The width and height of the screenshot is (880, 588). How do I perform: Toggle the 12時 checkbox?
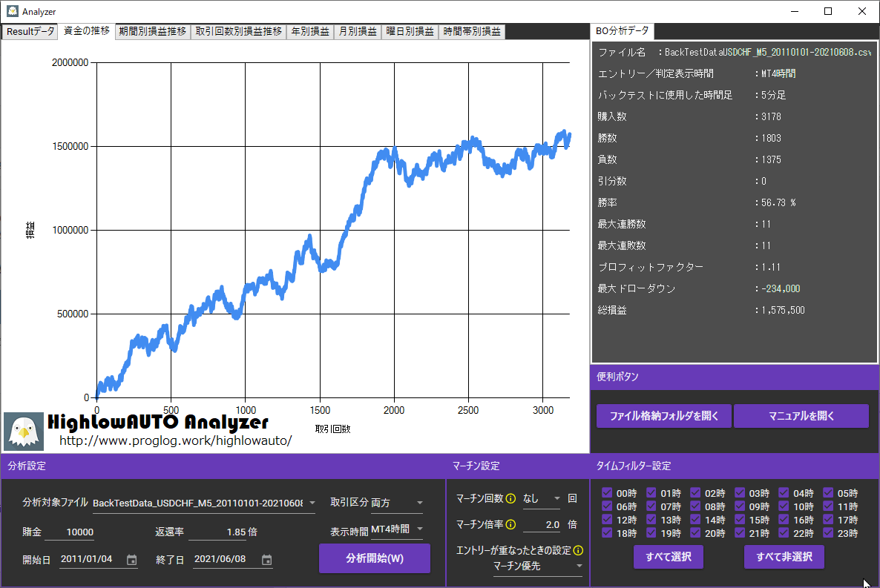(x=607, y=520)
